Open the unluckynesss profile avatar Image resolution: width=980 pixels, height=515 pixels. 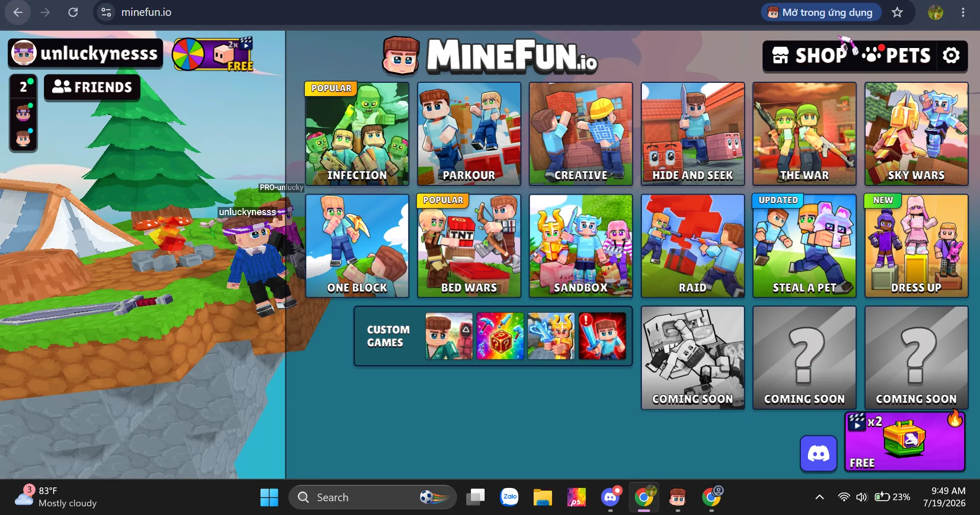[23, 53]
